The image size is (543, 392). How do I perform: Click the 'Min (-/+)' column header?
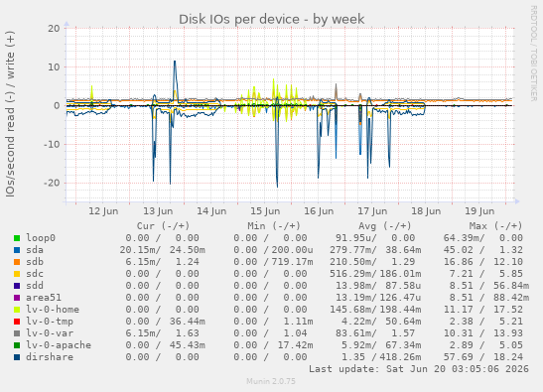point(274,226)
